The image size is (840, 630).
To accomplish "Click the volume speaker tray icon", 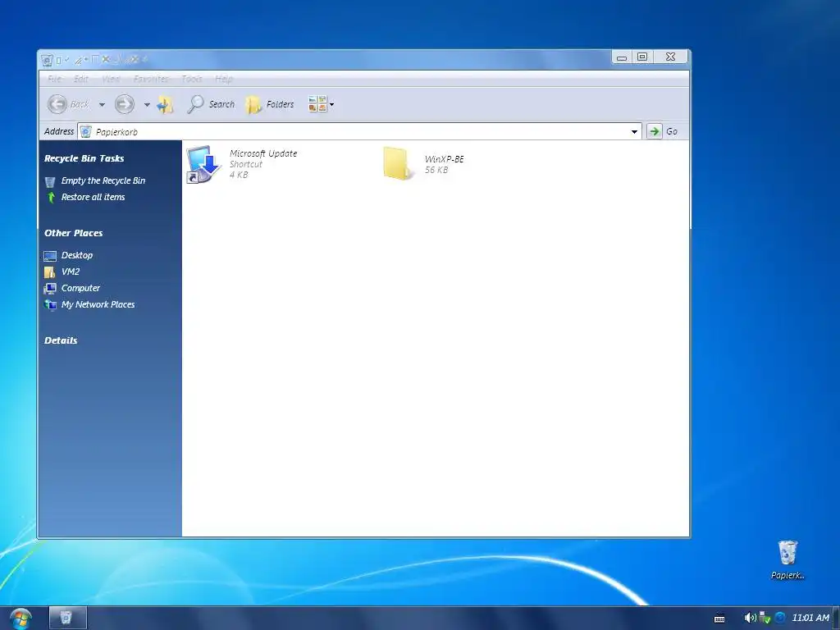I will point(750,618).
